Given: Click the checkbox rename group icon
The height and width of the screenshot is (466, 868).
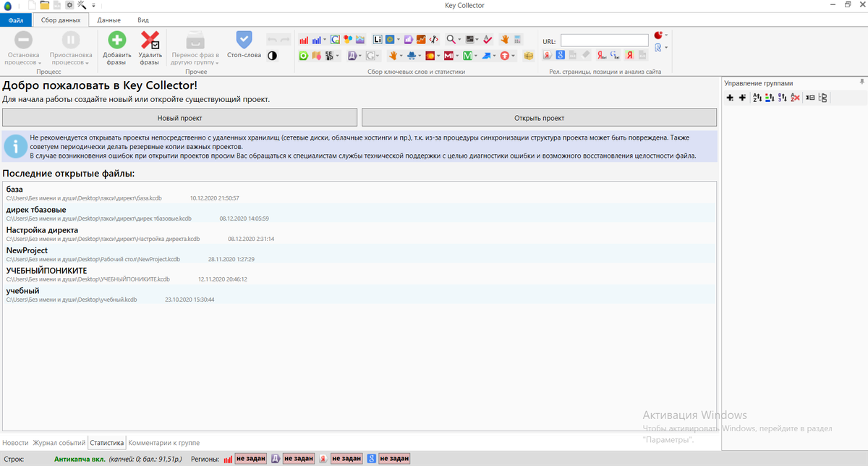Looking at the screenshot, I should [810, 98].
